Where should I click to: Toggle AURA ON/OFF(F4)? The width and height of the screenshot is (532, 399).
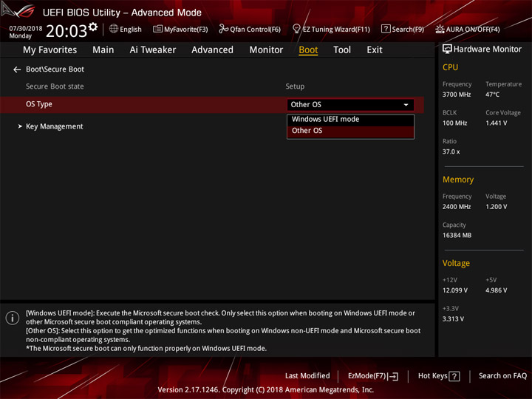pos(468,29)
